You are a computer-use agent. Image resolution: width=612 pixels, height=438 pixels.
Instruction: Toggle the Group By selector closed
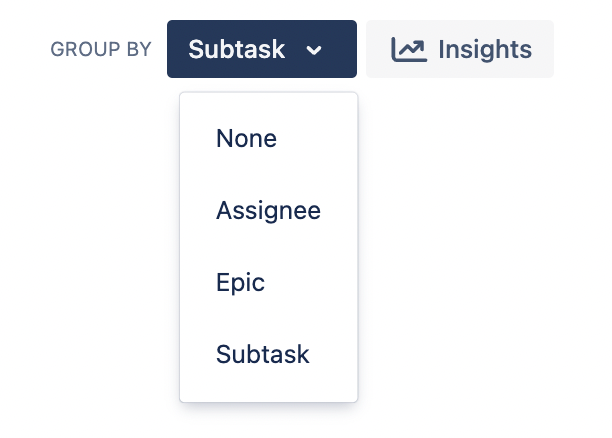(262, 49)
